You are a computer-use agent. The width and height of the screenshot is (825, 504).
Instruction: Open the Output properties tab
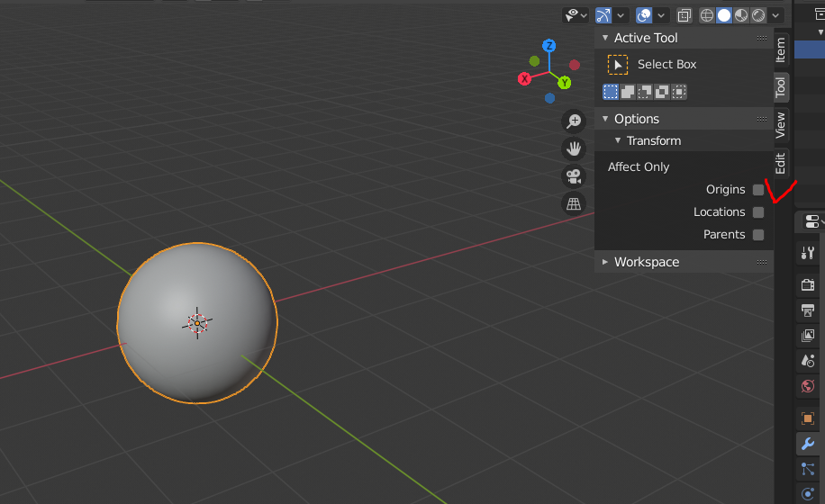click(x=808, y=310)
